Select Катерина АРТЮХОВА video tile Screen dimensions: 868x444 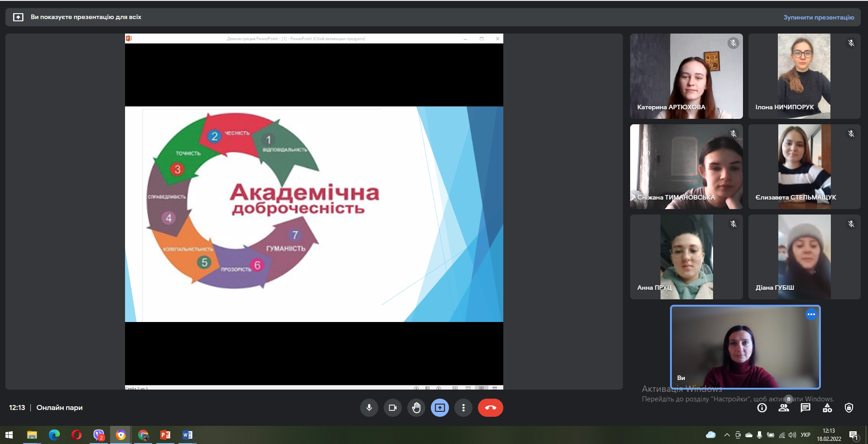click(x=686, y=76)
